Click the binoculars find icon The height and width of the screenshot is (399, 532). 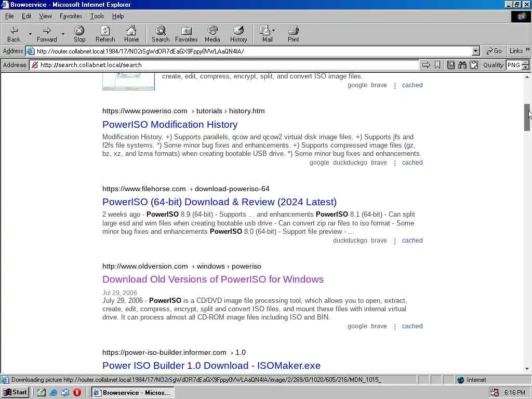point(462,65)
